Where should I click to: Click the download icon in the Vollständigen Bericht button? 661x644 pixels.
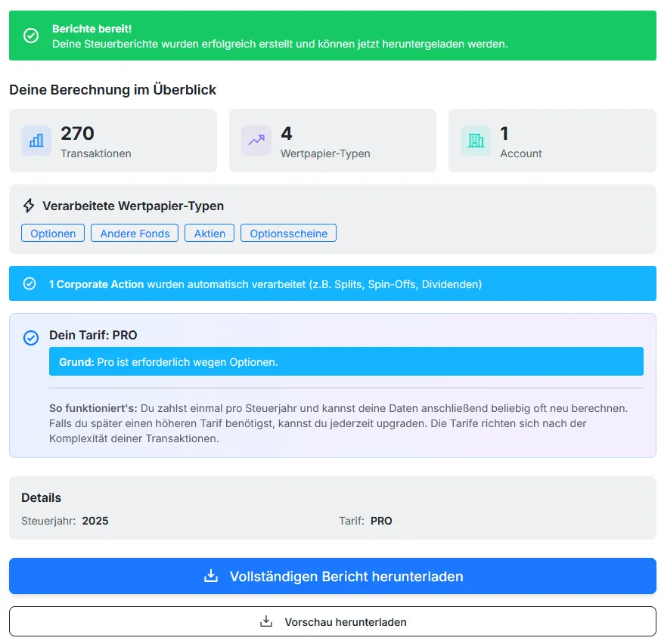tap(211, 576)
